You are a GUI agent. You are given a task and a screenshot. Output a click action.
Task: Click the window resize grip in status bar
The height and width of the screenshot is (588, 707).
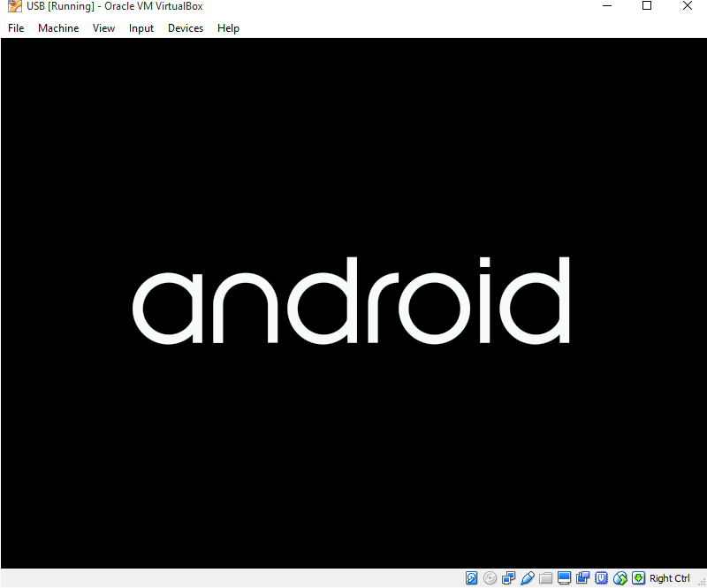click(x=702, y=583)
